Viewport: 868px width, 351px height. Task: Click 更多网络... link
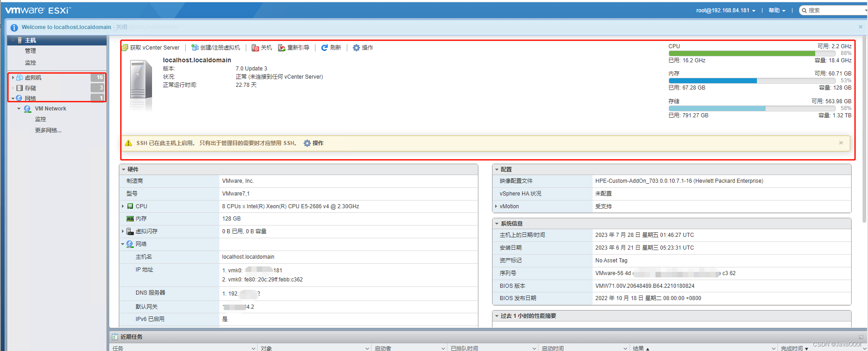coord(48,130)
